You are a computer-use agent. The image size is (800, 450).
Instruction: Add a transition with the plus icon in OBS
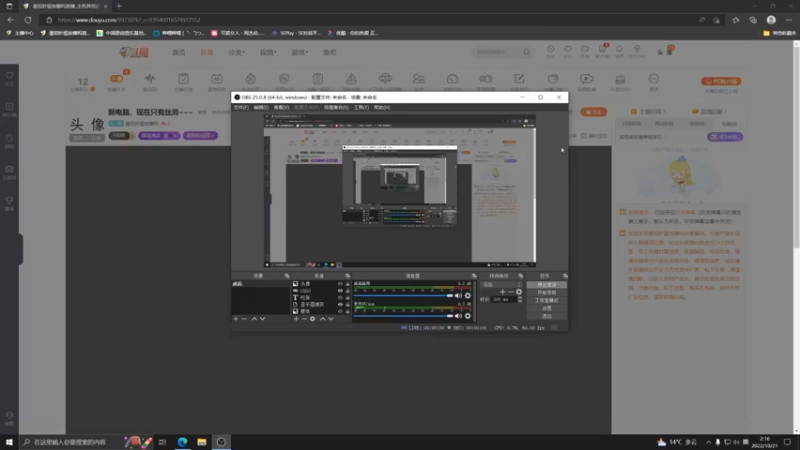click(x=503, y=292)
